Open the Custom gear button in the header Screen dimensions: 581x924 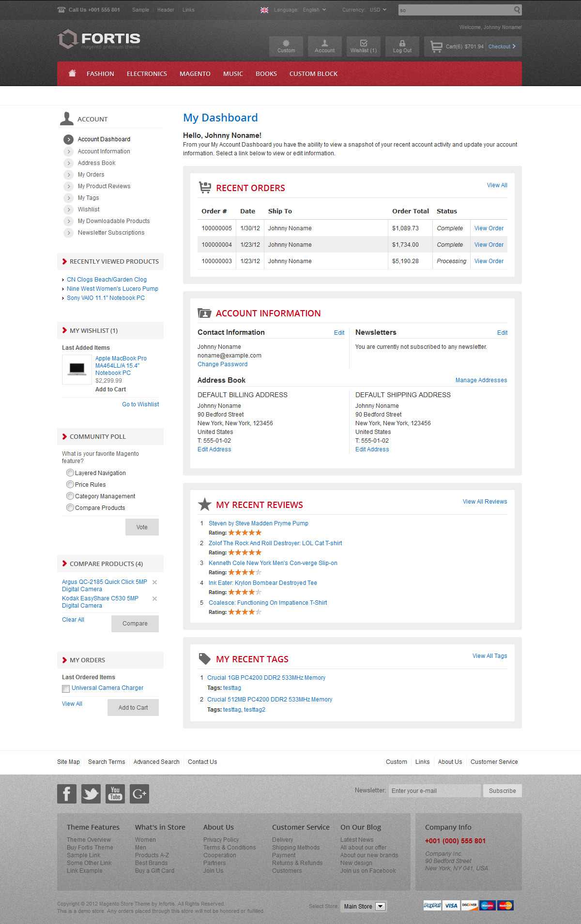[x=286, y=46]
